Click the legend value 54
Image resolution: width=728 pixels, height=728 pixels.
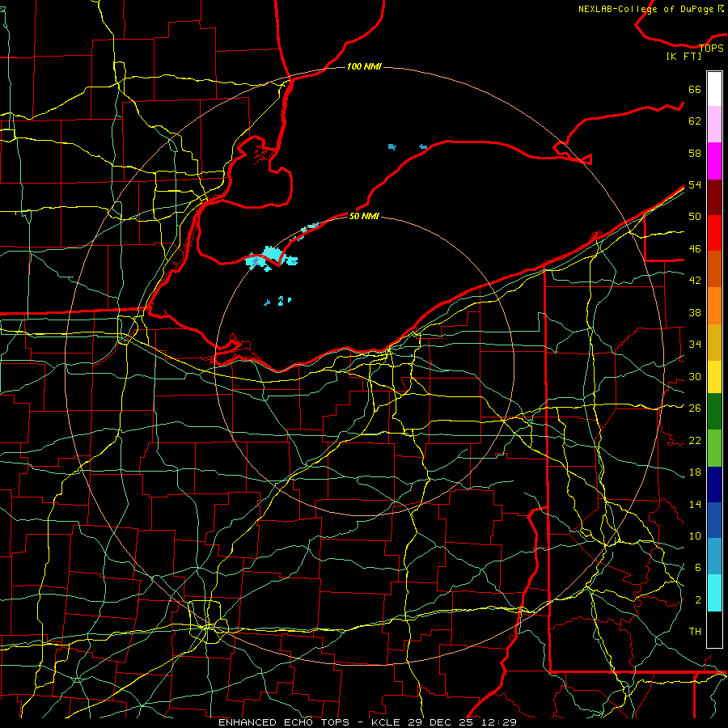point(695,184)
